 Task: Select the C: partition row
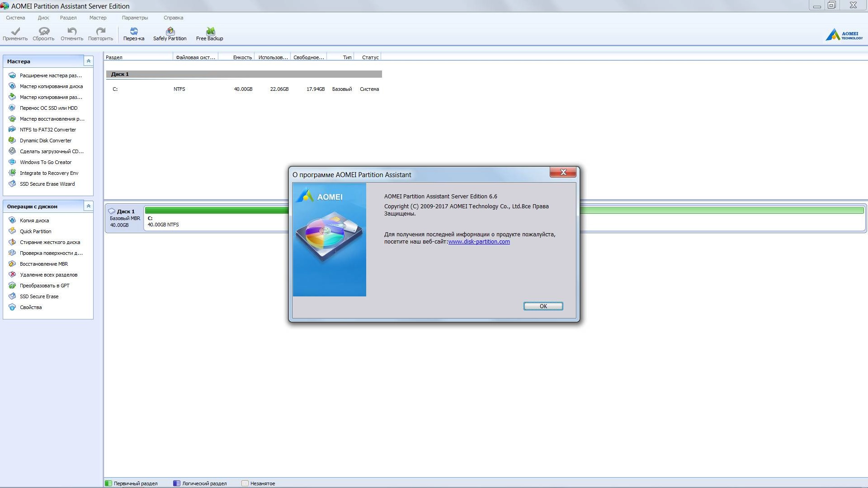tap(244, 89)
